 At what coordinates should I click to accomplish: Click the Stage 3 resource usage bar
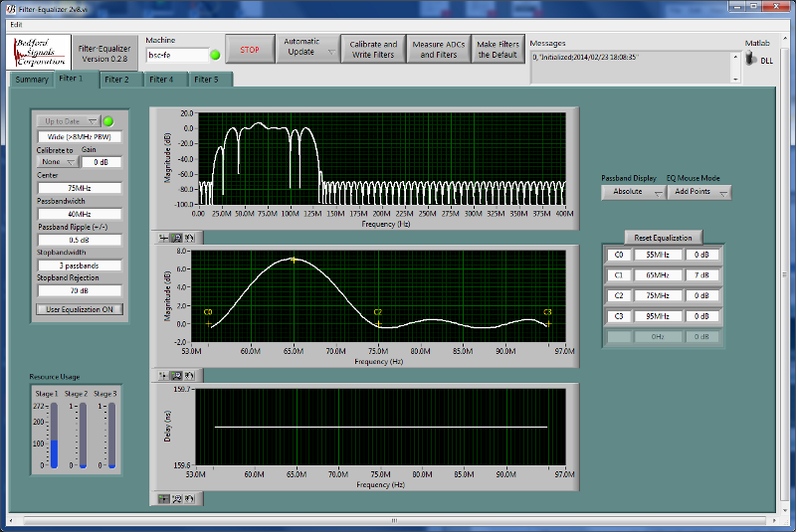tap(111, 436)
